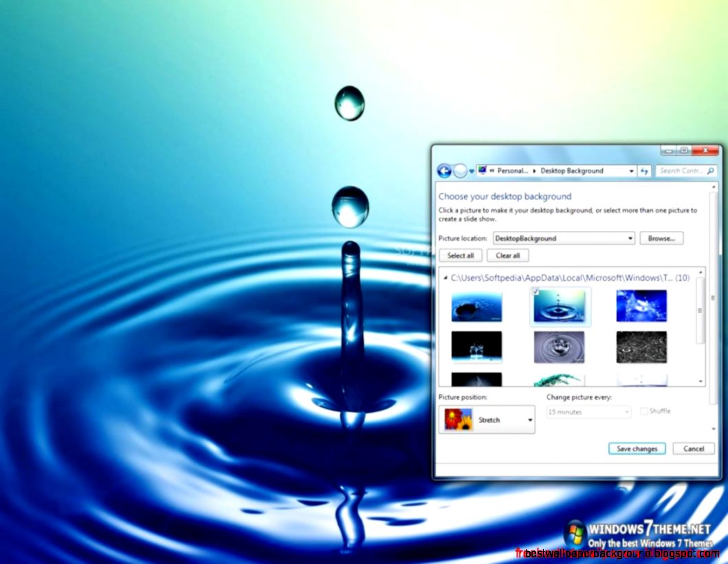This screenshot has width=728, height=564.
Task: Select the bright blue splash thumbnail
Action: (x=641, y=306)
